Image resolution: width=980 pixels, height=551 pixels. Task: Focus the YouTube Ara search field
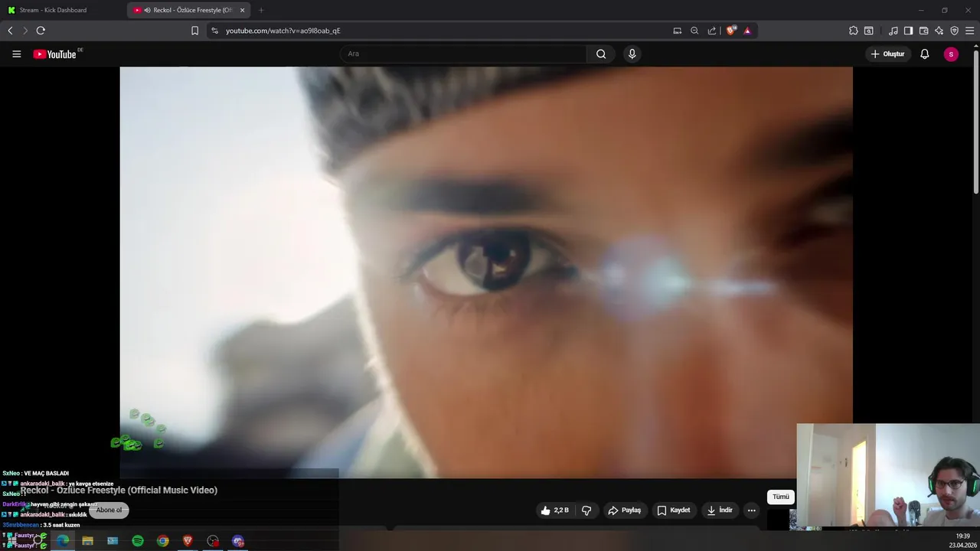point(463,54)
